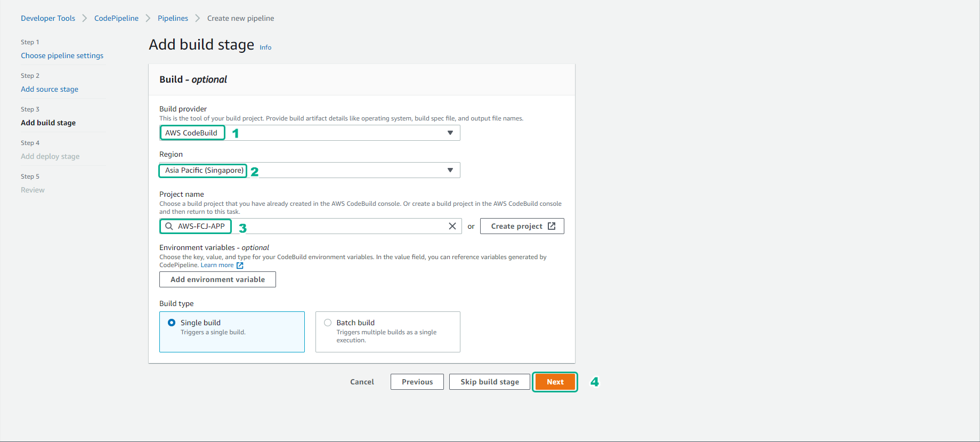Open the Region dropdown arrow

(450, 170)
